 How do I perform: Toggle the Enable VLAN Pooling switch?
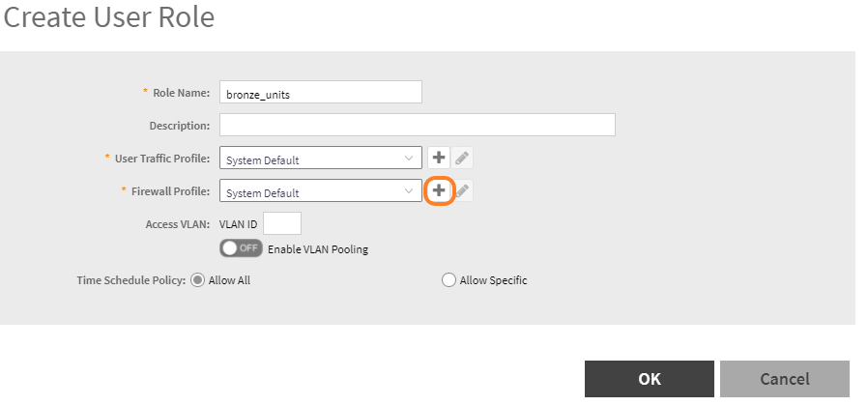pos(242,248)
